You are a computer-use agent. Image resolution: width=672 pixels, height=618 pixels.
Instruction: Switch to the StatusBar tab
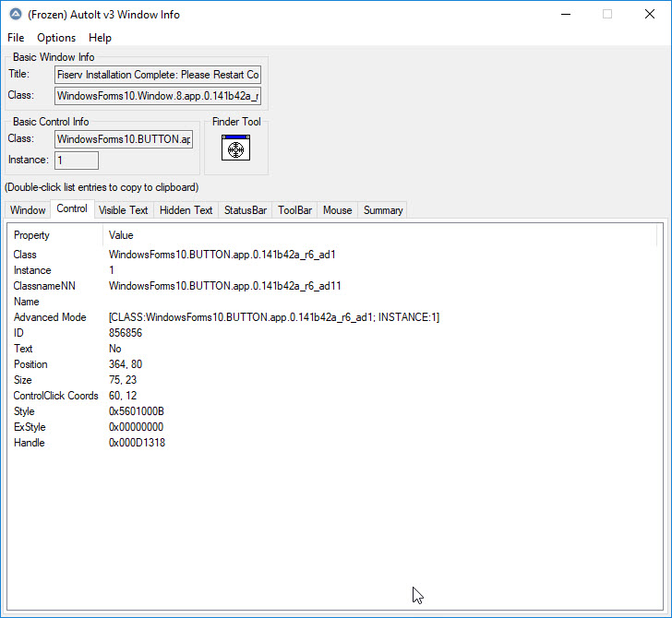tap(246, 210)
